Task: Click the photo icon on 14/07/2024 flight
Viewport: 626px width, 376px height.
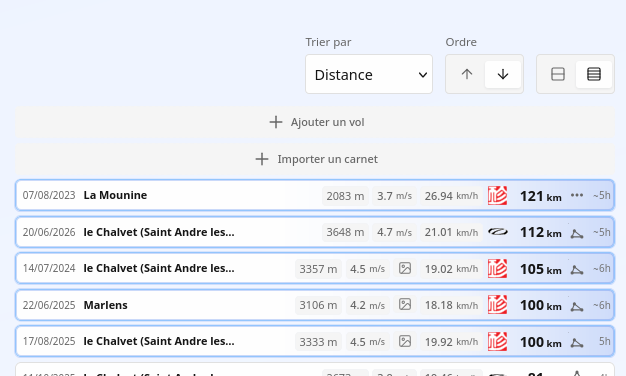Action: pos(405,268)
